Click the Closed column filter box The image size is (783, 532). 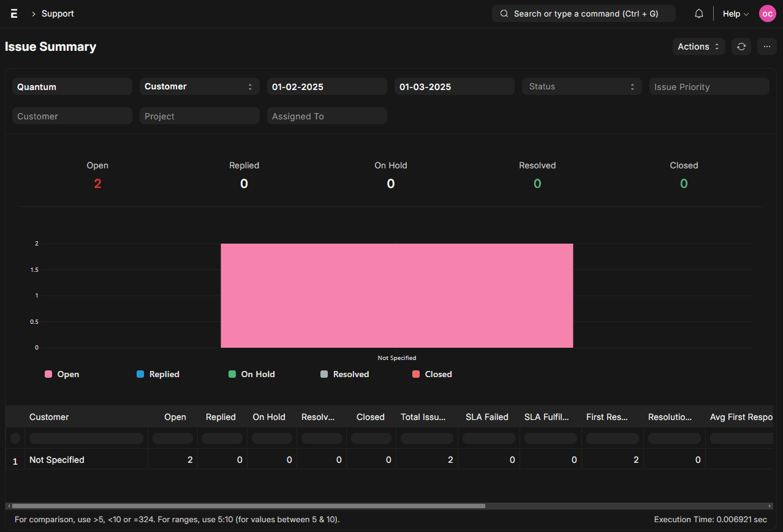point(371,438)
